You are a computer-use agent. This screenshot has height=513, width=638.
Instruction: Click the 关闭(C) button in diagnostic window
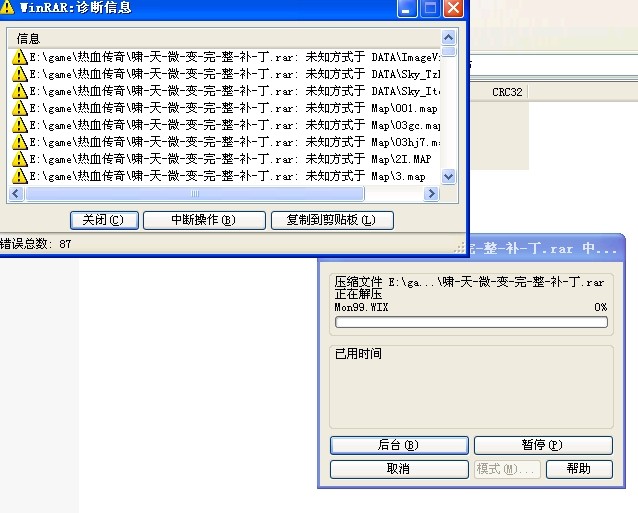tap(104, 220)
